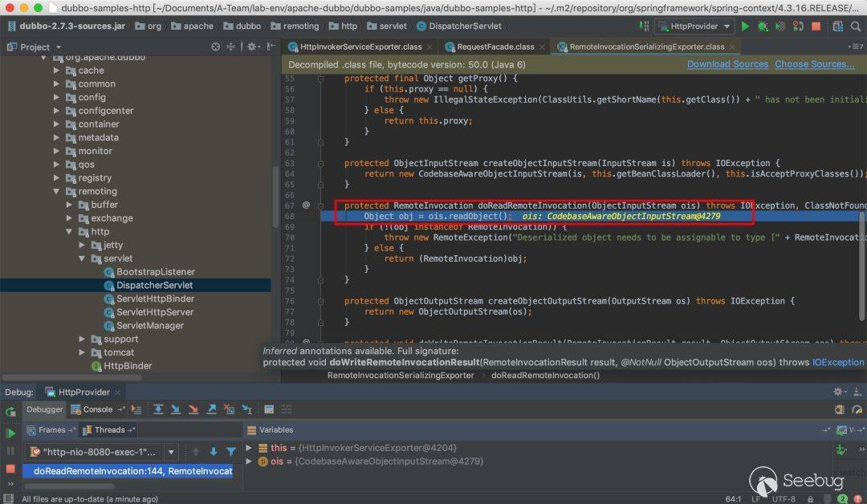Click Evaluate Expression calculator icon
The image size is (867, 504).
(x=269, y=409)
